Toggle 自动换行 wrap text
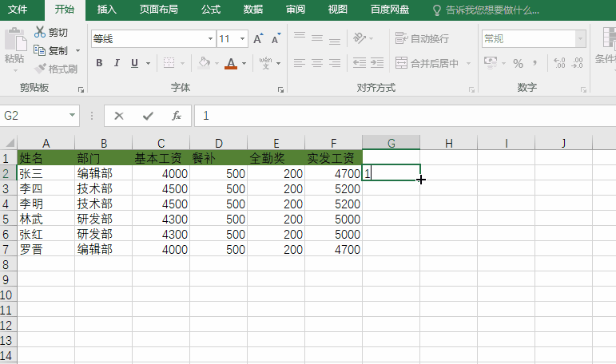The image size is (616, 364). click(422, 38)
